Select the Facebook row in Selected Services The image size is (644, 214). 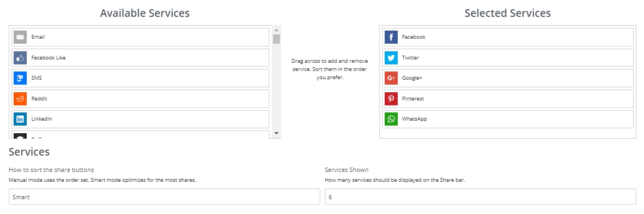508,37
